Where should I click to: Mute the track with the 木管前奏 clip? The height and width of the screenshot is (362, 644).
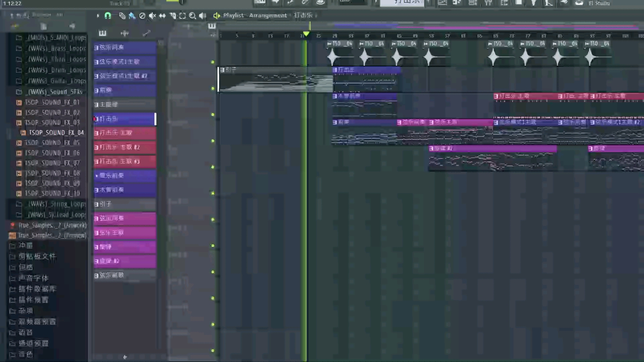[x=213, y=115]
